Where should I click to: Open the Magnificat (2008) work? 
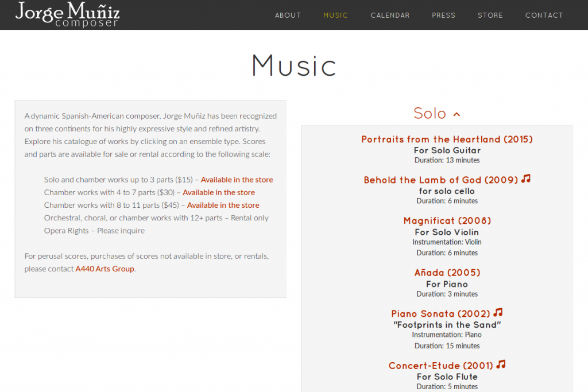[447, 221]
